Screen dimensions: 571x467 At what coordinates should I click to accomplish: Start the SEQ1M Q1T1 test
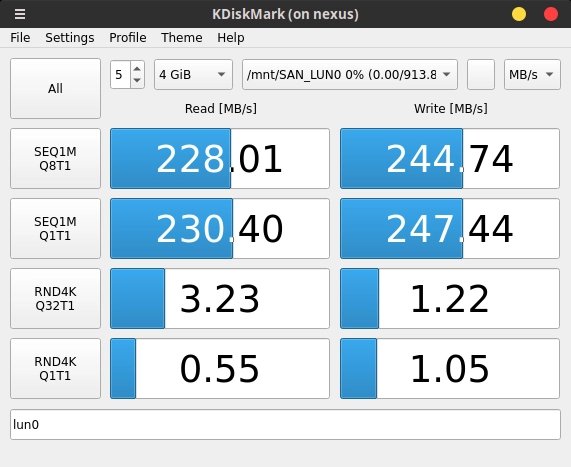point(55,228)
